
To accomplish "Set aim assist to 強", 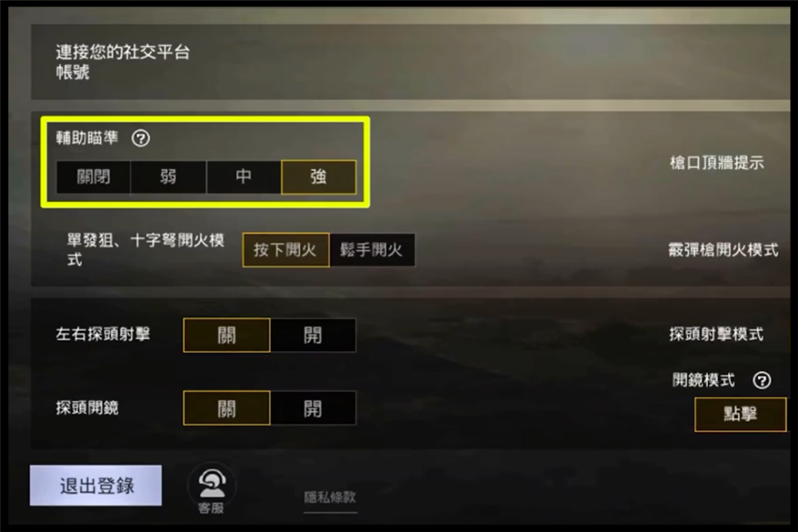I will [x=318, y=177].
